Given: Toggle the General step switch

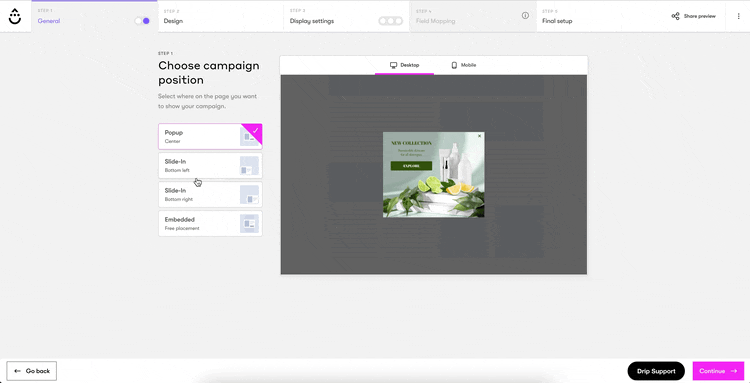Looking at the screenshot, I should [x=142, y=21].
